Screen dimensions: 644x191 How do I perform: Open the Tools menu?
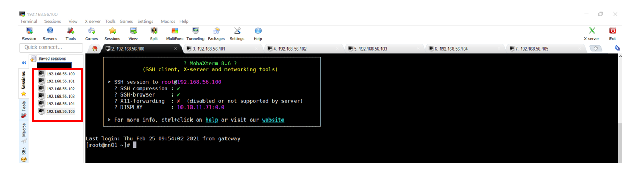[110, 21]
